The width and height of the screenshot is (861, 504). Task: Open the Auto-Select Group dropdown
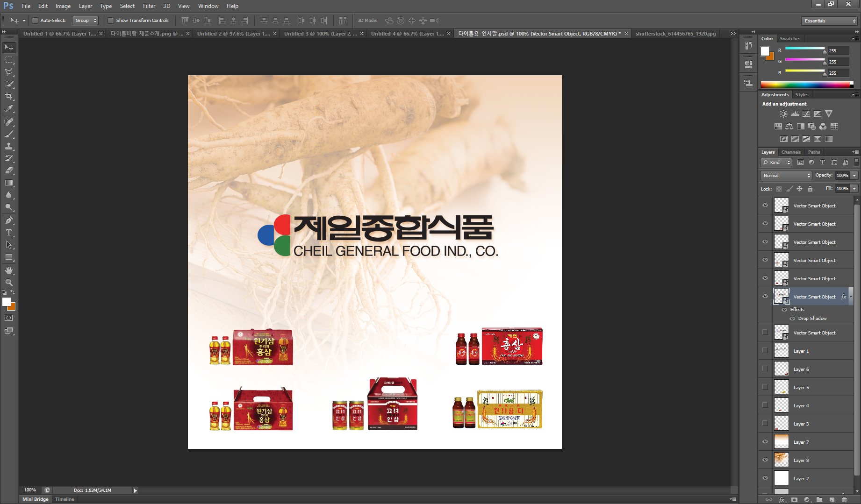pos(86,21)
